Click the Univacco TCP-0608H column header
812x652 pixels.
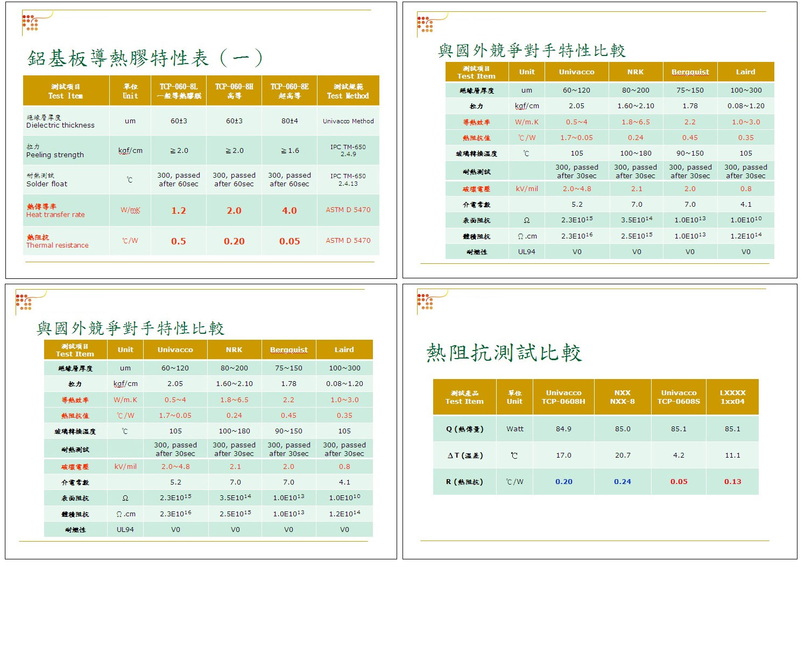point(563,397)
